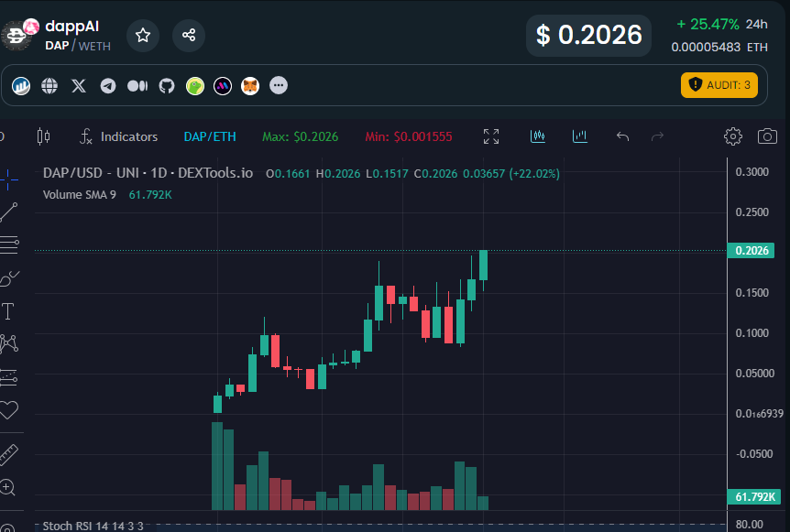Click the 0.3000 price axis label

tap(752, 172)
